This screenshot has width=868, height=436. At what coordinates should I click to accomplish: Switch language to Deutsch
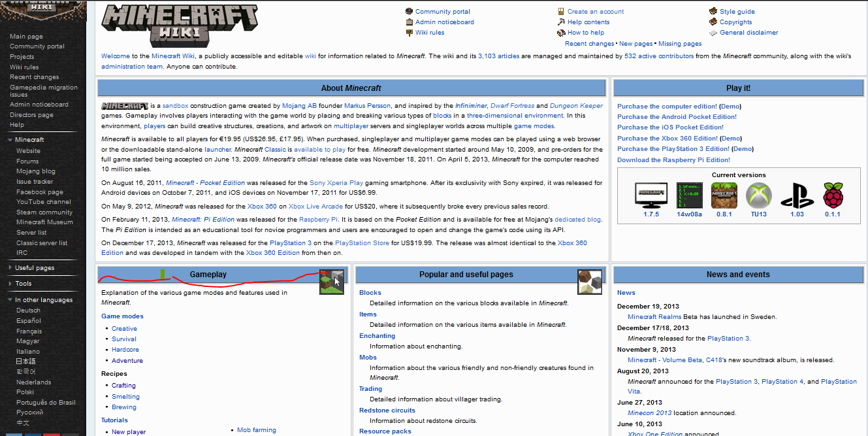pos(28,310)
